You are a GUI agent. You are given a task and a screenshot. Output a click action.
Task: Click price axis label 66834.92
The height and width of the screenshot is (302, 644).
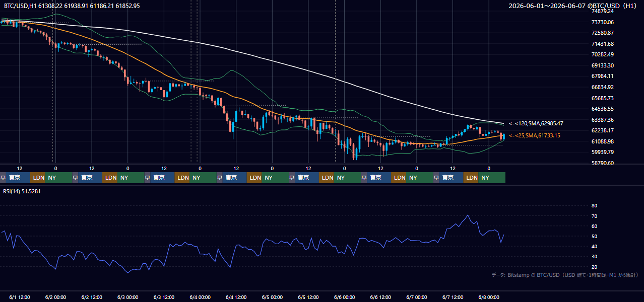coord(602,87)
